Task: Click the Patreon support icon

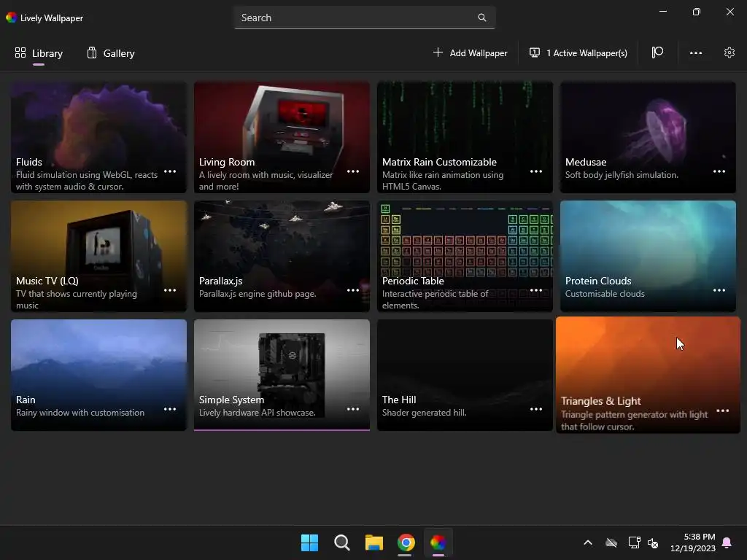Action: (x=657, y=52)
